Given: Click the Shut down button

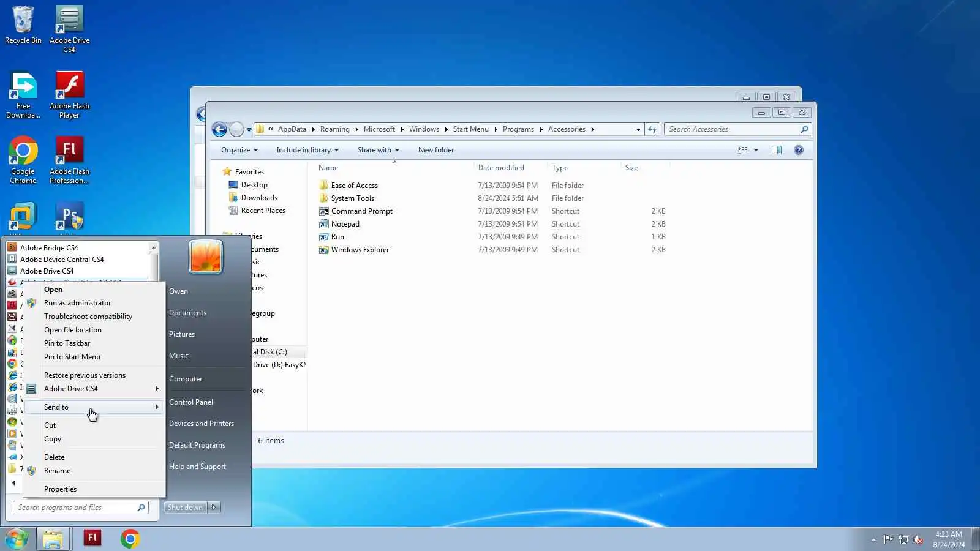Looking at the screenshot, I should (x=186, y=508).
